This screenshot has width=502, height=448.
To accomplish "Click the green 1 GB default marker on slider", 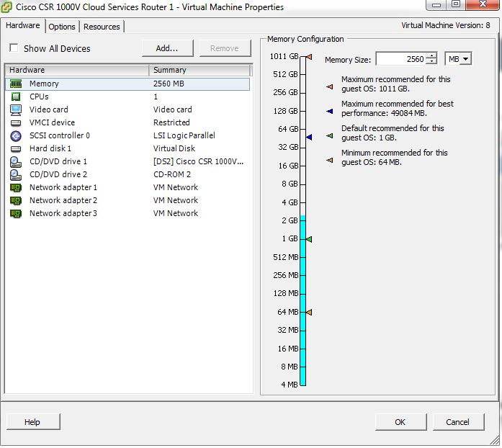I will coord(309,239).
